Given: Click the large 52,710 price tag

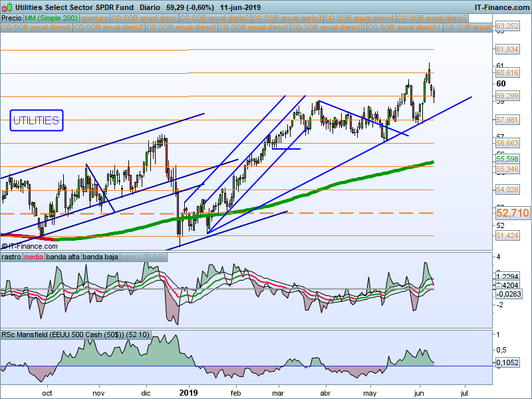Looking at the screenshot, I should point(512,213).
